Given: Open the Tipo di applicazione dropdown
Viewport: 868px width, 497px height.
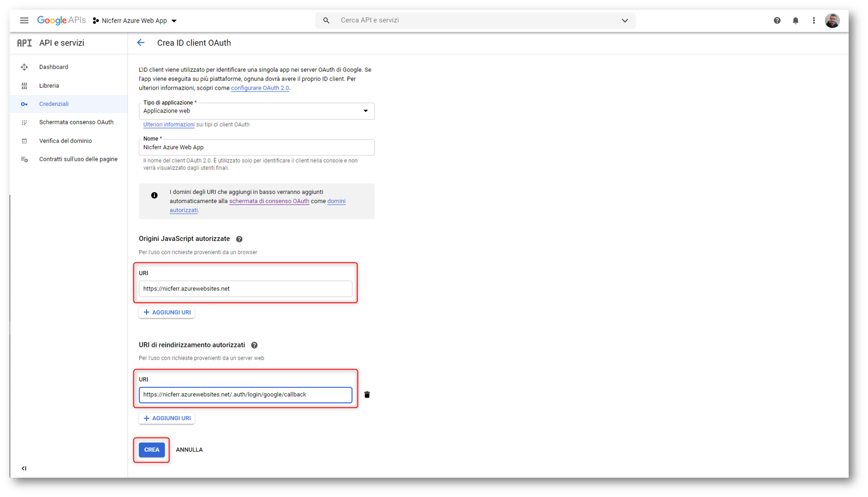Looking at the screenshot, I should point(257,111).
